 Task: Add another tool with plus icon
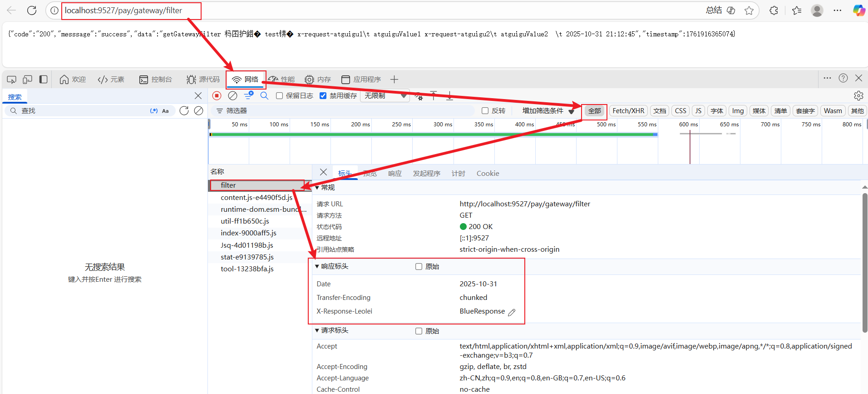point(394,80)
